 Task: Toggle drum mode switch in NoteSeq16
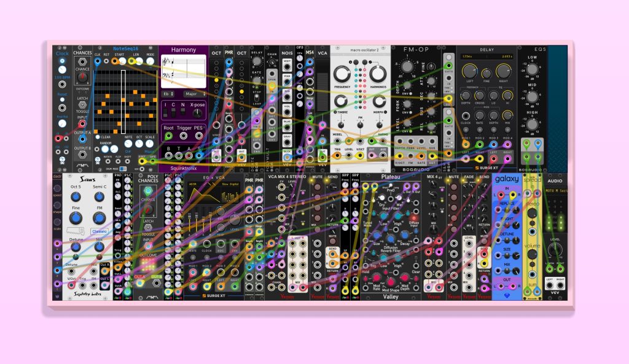[x=123, y=169]
